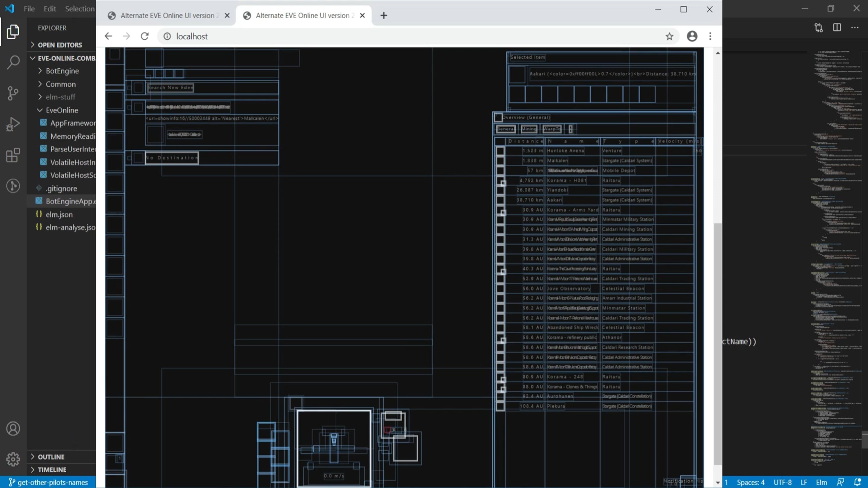Select the Mining overview tab

[x=529, y=129]
